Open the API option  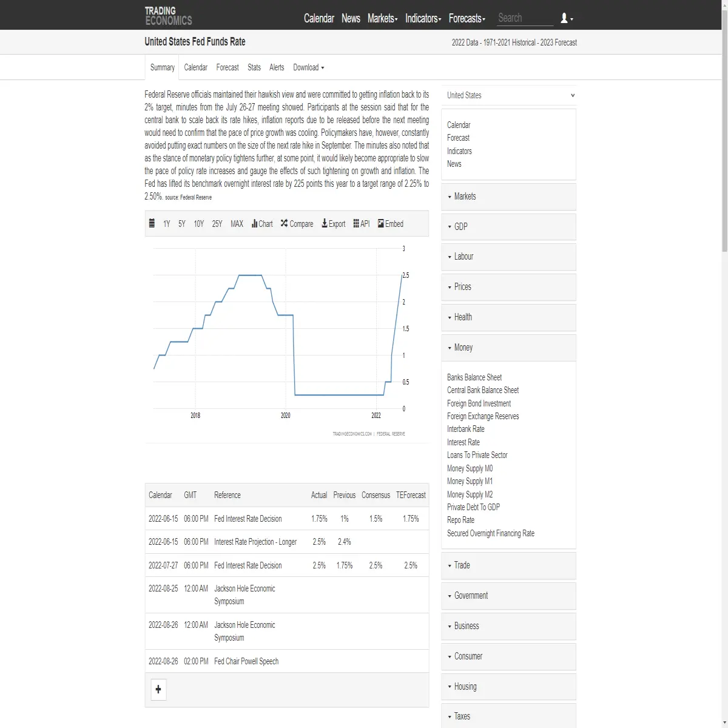click(361, 224)
